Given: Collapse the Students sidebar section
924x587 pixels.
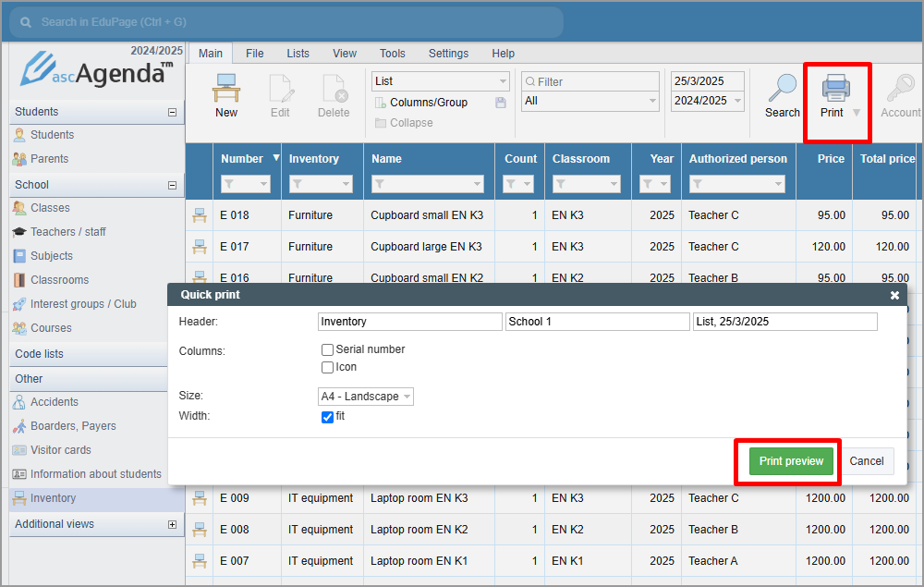Looking at the screenshot, I should pos(172,112).
